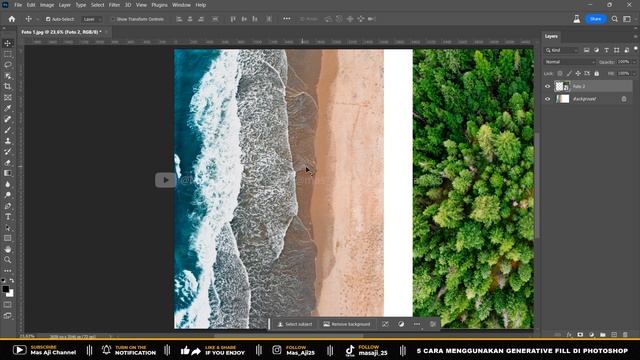Open the Window menu
640x360 pixels.
(181, 5)
